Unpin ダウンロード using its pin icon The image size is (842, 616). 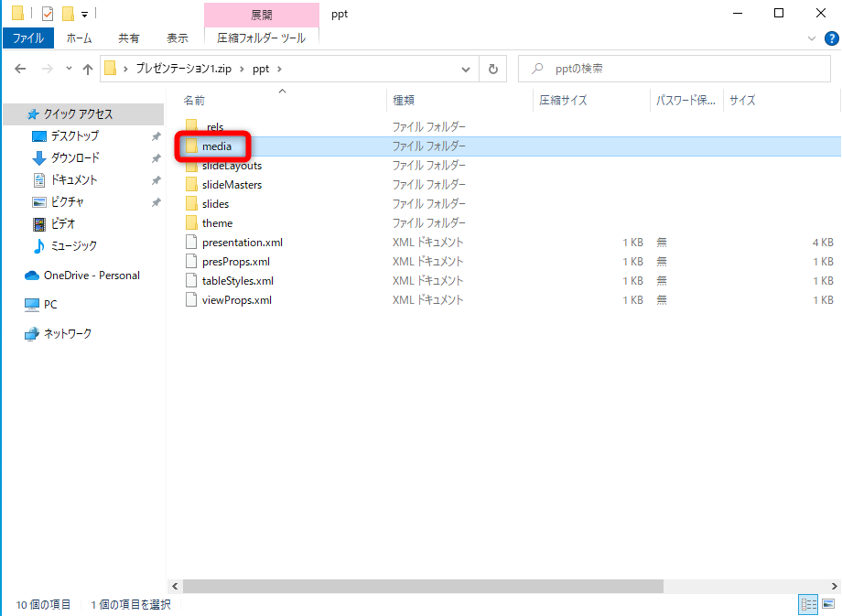pos(156,158)
